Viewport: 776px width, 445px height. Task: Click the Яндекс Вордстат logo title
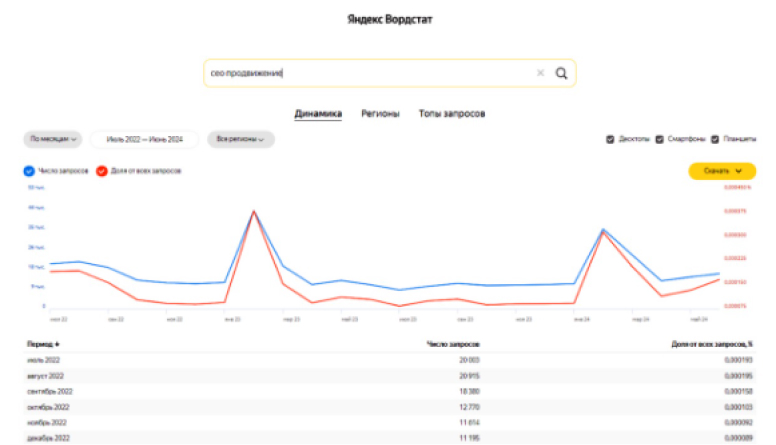(389, 19)
